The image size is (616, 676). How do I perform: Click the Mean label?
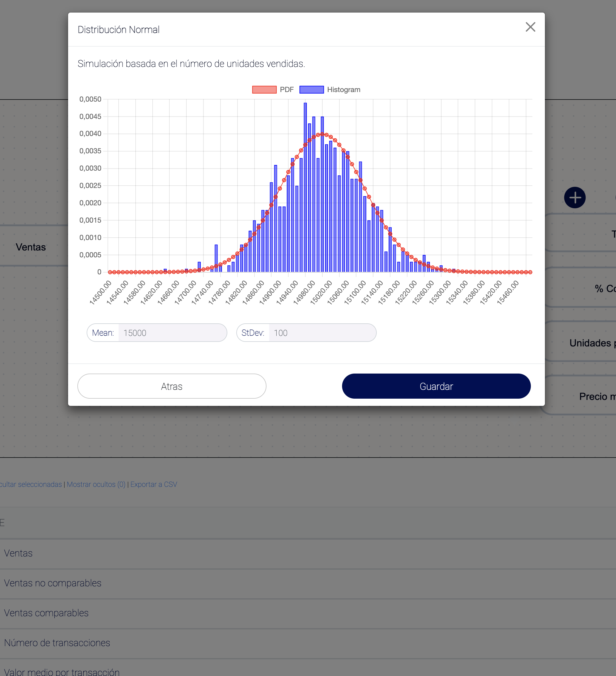[103, 333]
